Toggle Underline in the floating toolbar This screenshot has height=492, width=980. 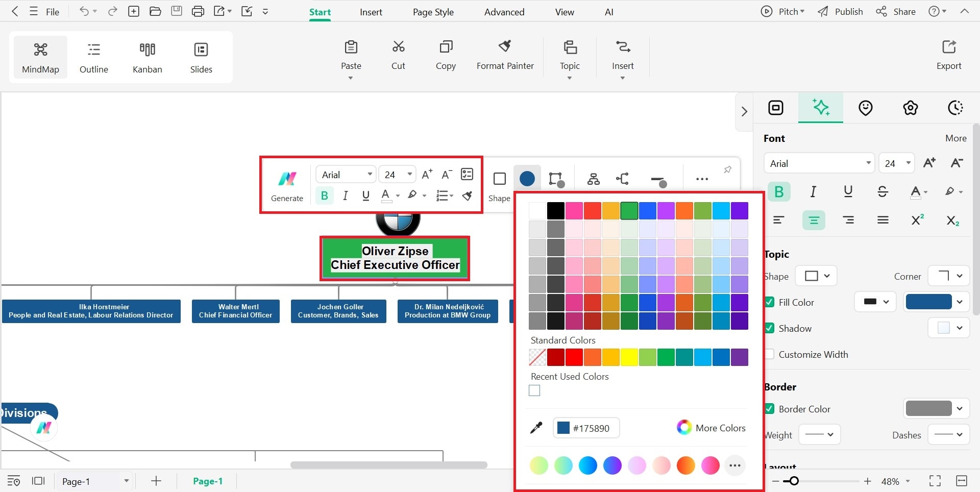(x=365, y=195)
